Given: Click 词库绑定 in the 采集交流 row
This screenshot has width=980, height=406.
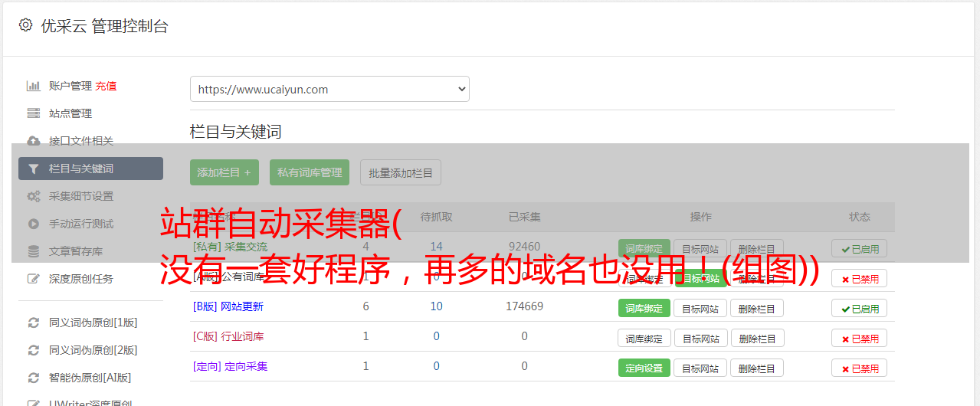Looking at the screenshot, I should 644,248.
